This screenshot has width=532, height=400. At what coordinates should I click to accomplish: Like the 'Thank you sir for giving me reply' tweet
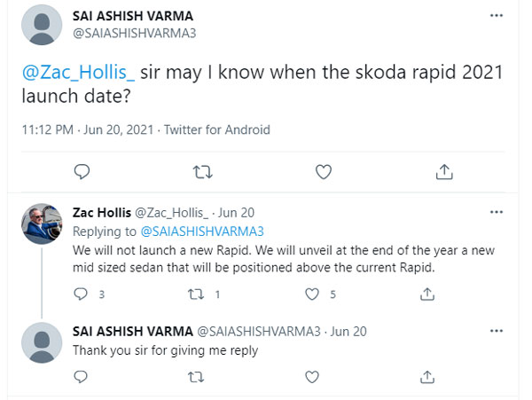[312, 377]
